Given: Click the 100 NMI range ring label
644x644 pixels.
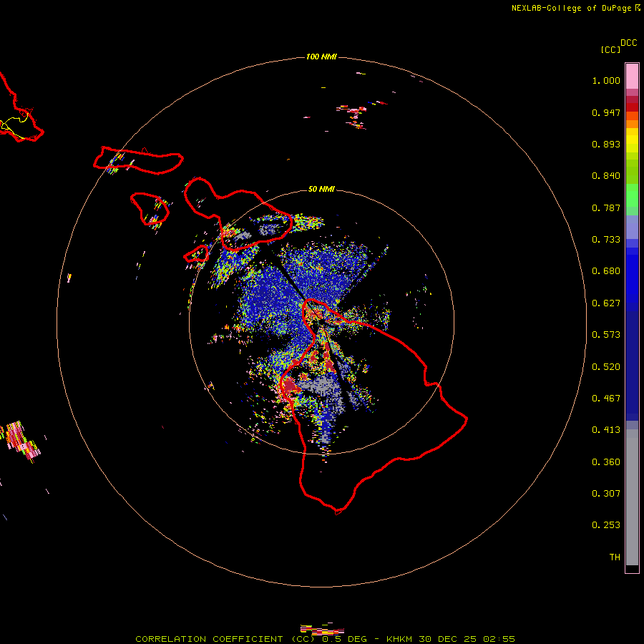Looking at the screenshot, I should pos(321,57).
